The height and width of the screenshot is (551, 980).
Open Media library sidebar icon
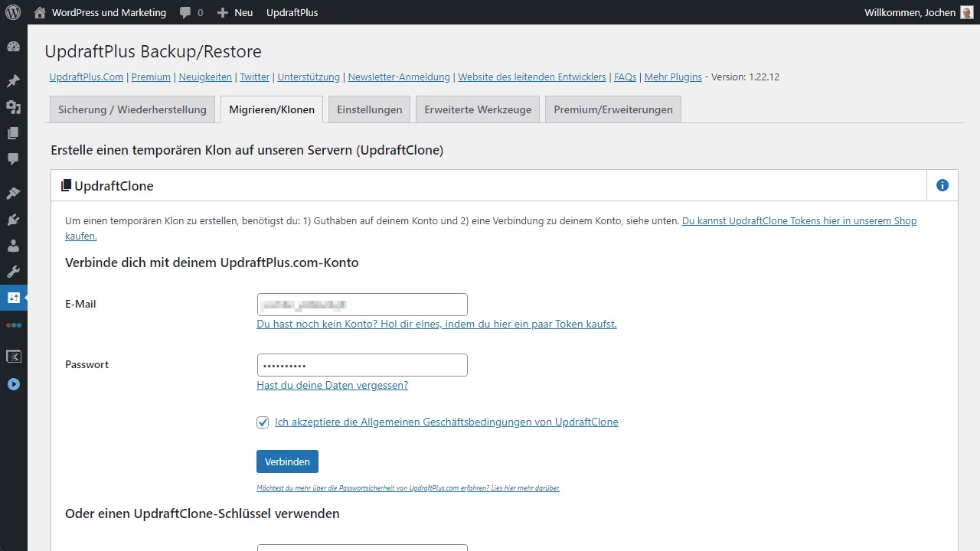tap(13, 107)
